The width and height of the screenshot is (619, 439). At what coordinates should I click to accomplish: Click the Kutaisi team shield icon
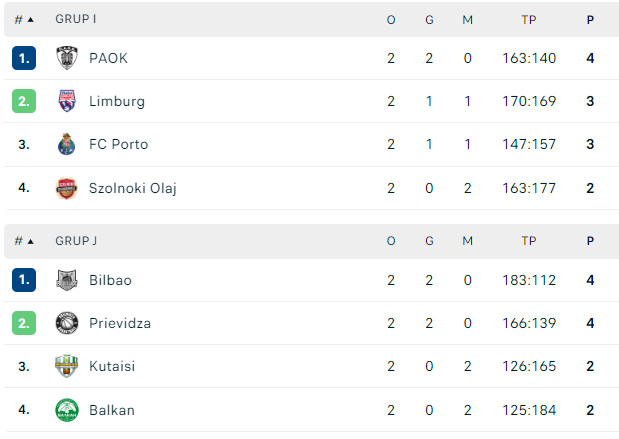[66, 366]
